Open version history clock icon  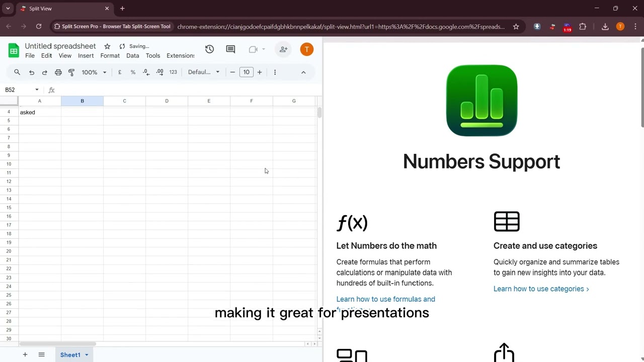point(209,49)
